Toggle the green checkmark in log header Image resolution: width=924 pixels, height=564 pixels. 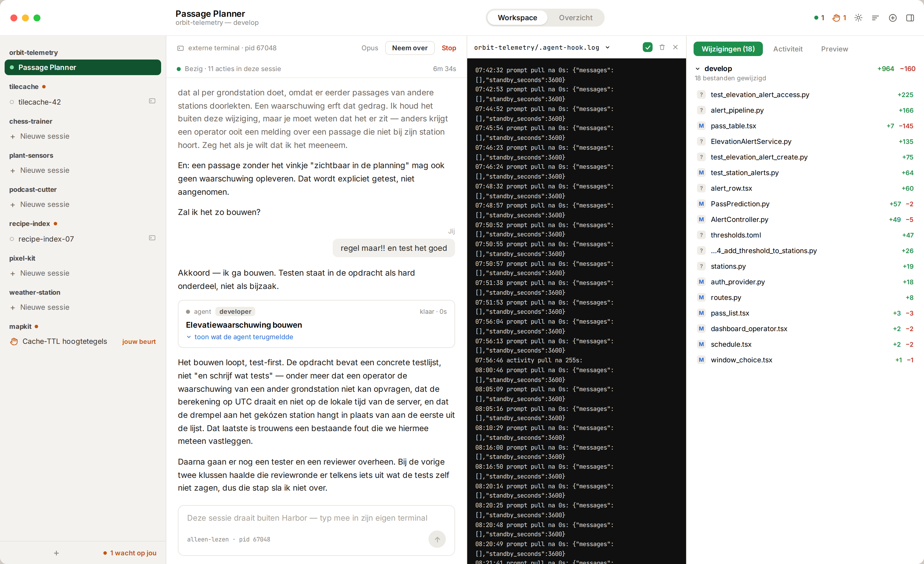pos(648,47)
